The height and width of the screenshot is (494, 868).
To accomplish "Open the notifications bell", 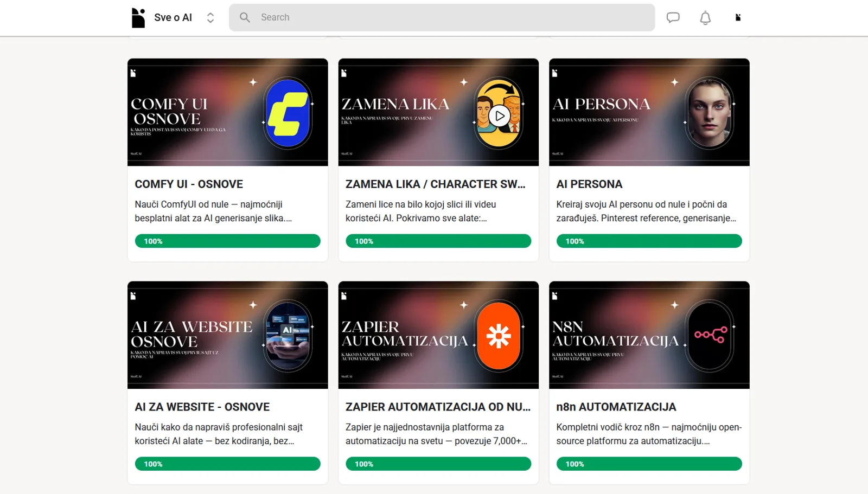I will pyautogui.click(x=705, y=18).
